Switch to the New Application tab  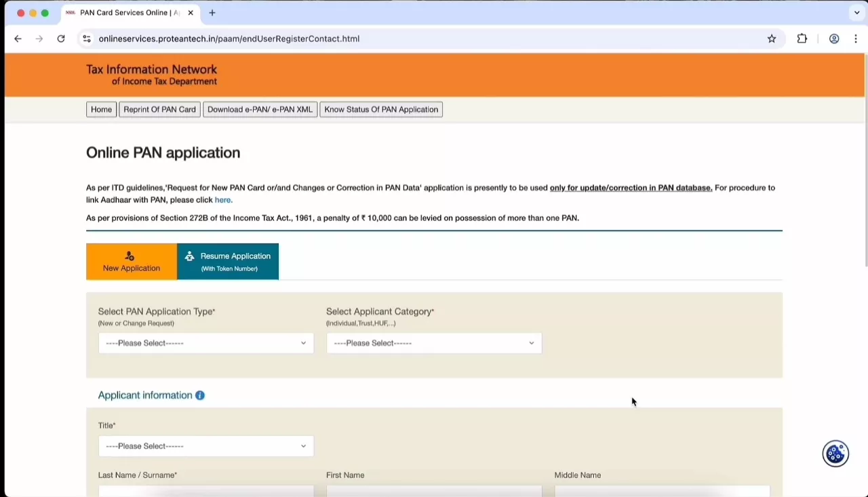132,262
